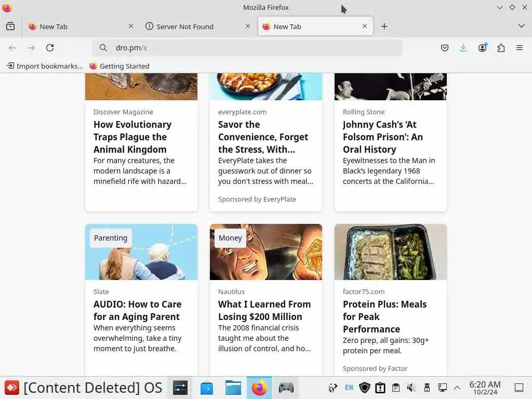Click the Rolling Stone guitarist thumbnail
Screen dimensions: 532x399
(391, 87)
